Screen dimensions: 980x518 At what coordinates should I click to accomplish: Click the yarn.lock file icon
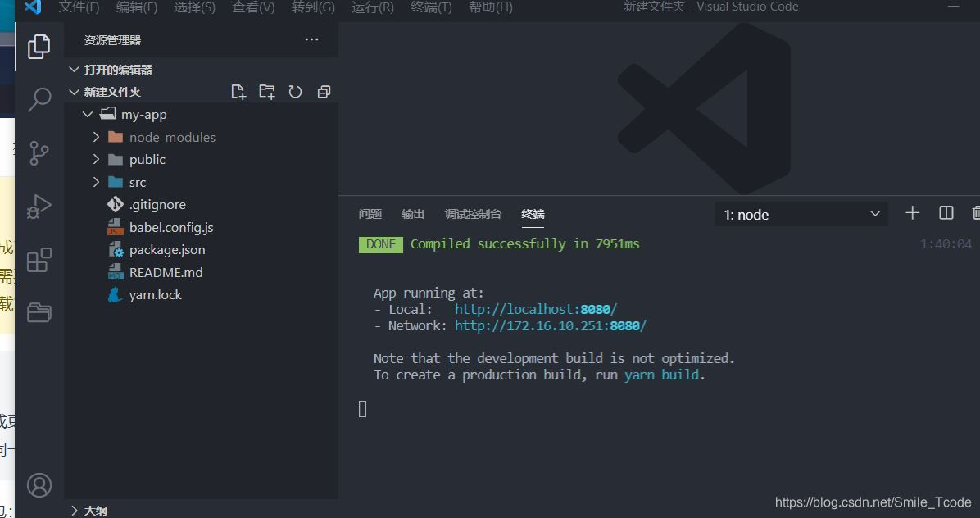tap(115, 294)
